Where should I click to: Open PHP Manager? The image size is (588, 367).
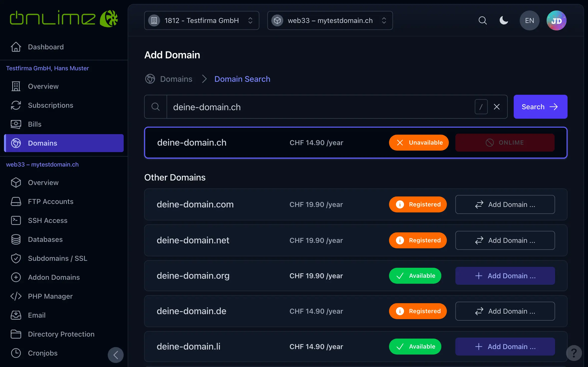pos(64,296)
